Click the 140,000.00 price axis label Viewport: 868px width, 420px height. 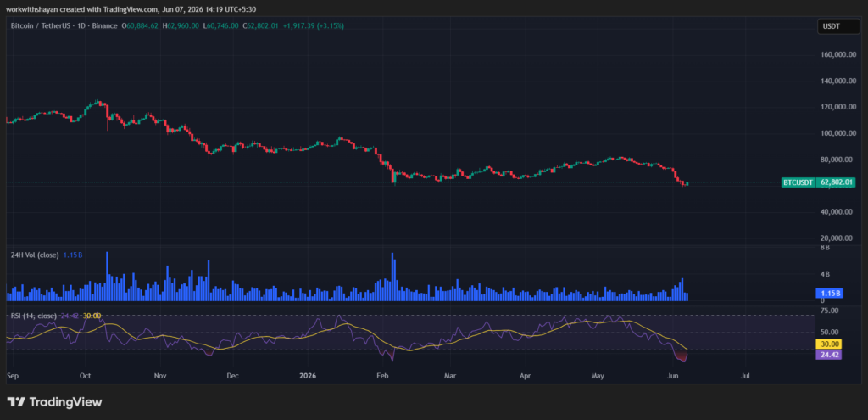pyautogui.click(x=837, y=81)
